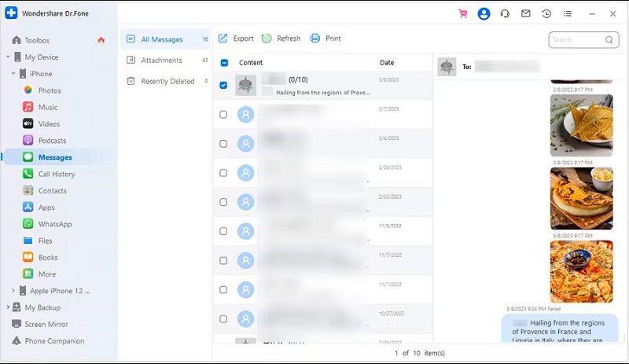Open the history clock icon
The width and height of the screenshot is (629, 364).
(x=546, y=13)
